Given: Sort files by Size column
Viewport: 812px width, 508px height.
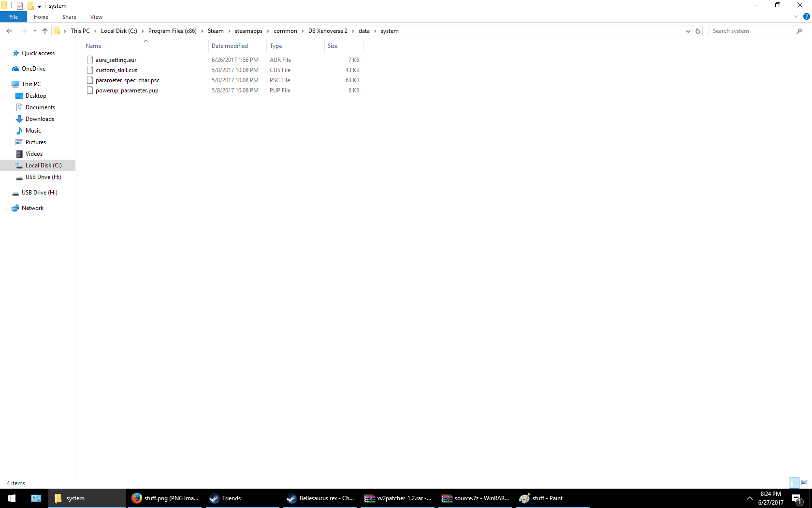Looking at the screenshot, I should click(x=344, y=46).
